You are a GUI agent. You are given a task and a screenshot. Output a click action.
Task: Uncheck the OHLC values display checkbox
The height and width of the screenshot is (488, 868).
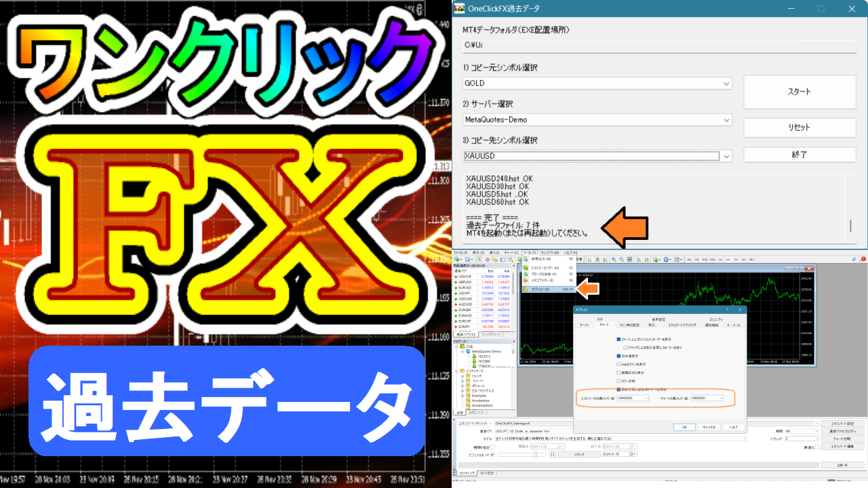618,356
